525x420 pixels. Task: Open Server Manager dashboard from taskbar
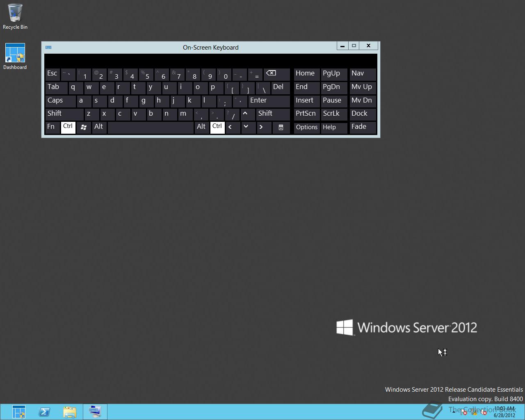pos(18,412)
